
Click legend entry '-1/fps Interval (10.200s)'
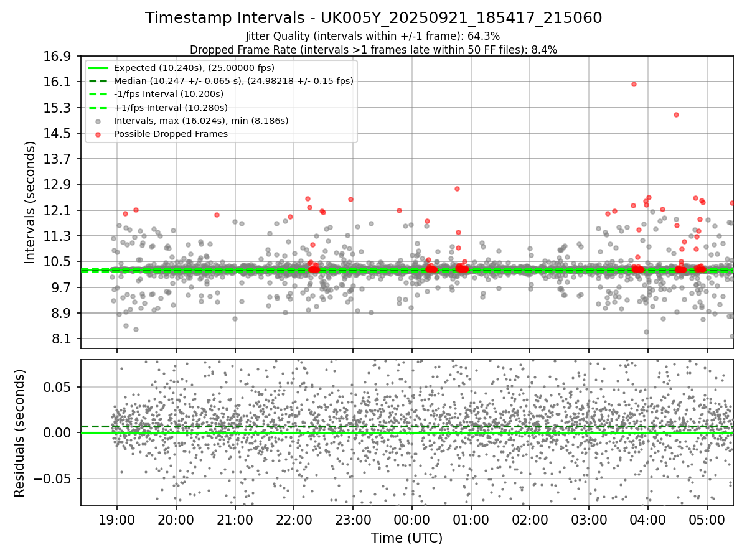pos(169,94)
